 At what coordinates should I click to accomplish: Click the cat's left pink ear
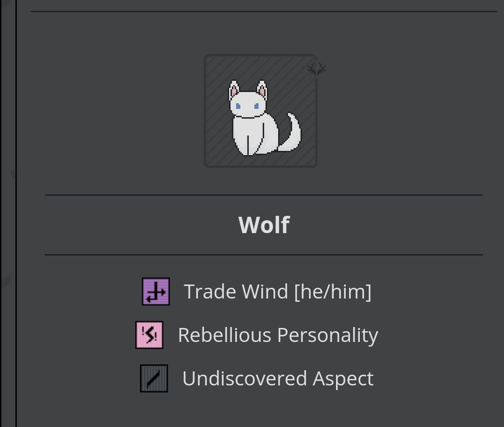[234, 89]
